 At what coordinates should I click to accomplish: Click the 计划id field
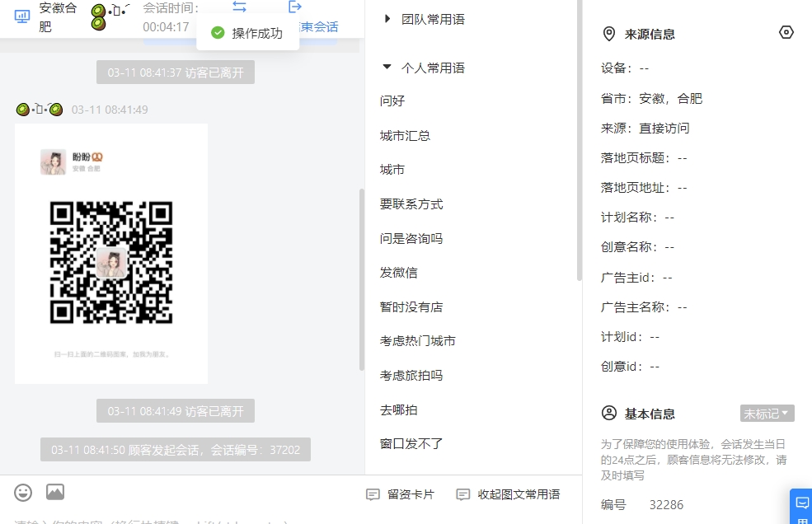click(631, 337)
